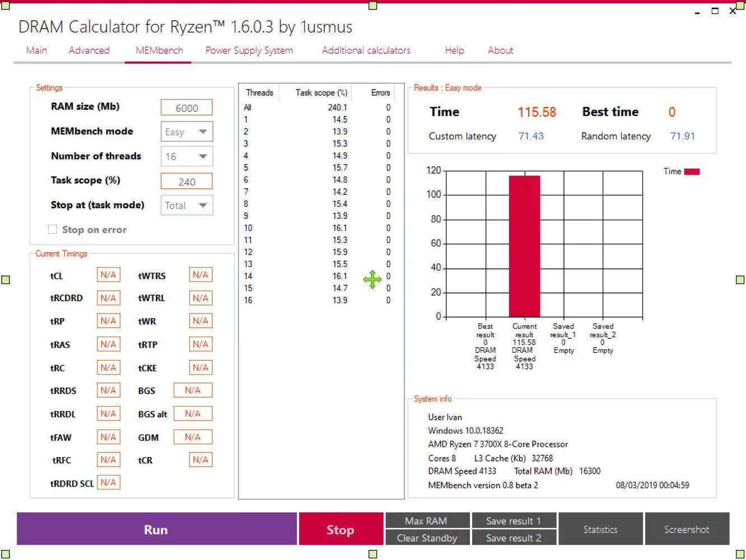The width and height of the screenshot is (746, 560).
Task: Take a capture with the Screenshot button
Action: point(687,529)
